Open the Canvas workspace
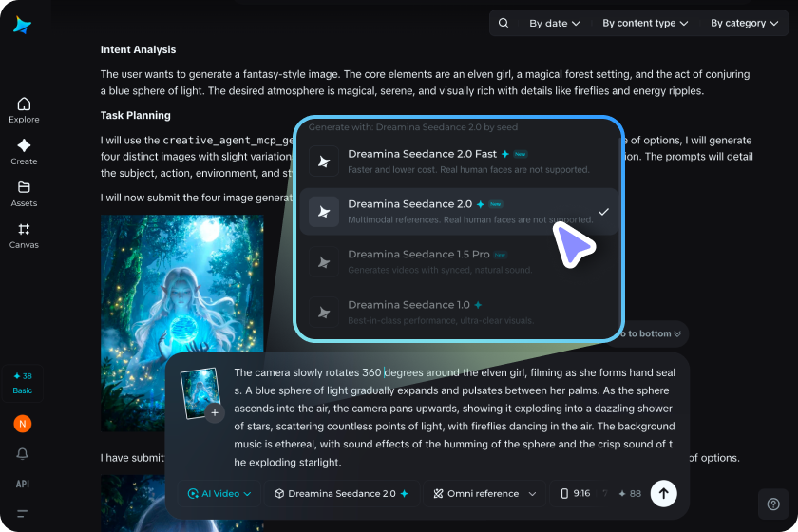 [x=24, y=237]
